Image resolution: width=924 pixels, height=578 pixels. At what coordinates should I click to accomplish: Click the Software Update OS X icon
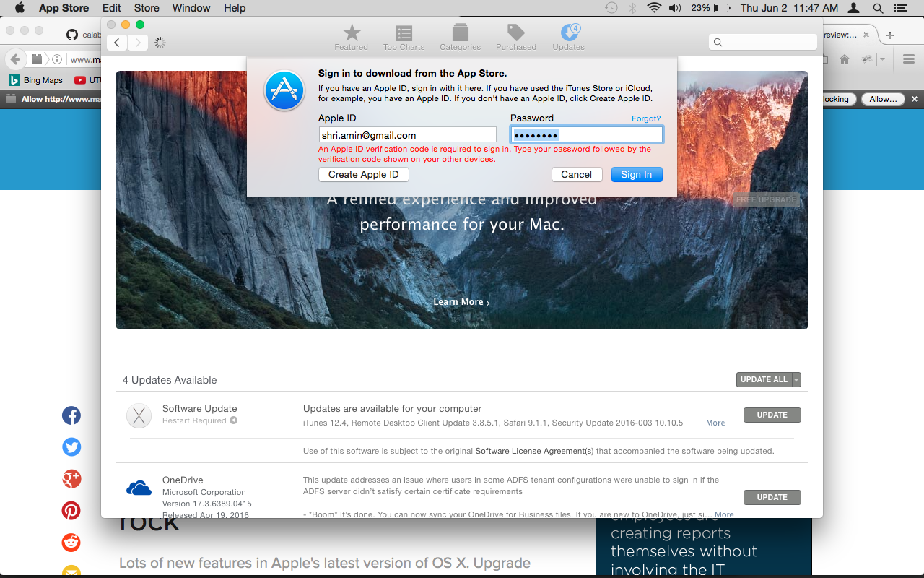(139, 416)
